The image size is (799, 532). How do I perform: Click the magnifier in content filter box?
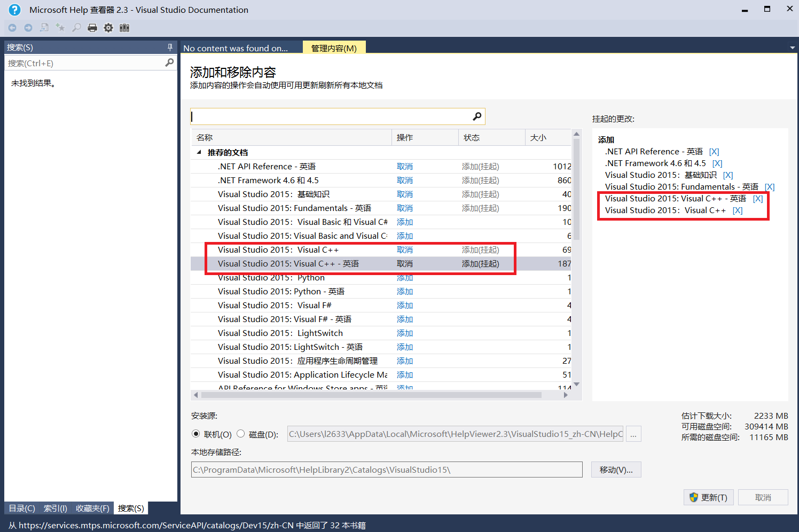(477, 116)
